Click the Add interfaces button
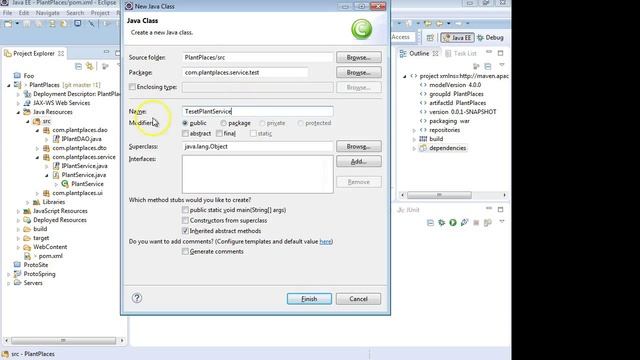The height and width of the screenshot is (360, 640). pyautogui.click(x=359, y=161)
